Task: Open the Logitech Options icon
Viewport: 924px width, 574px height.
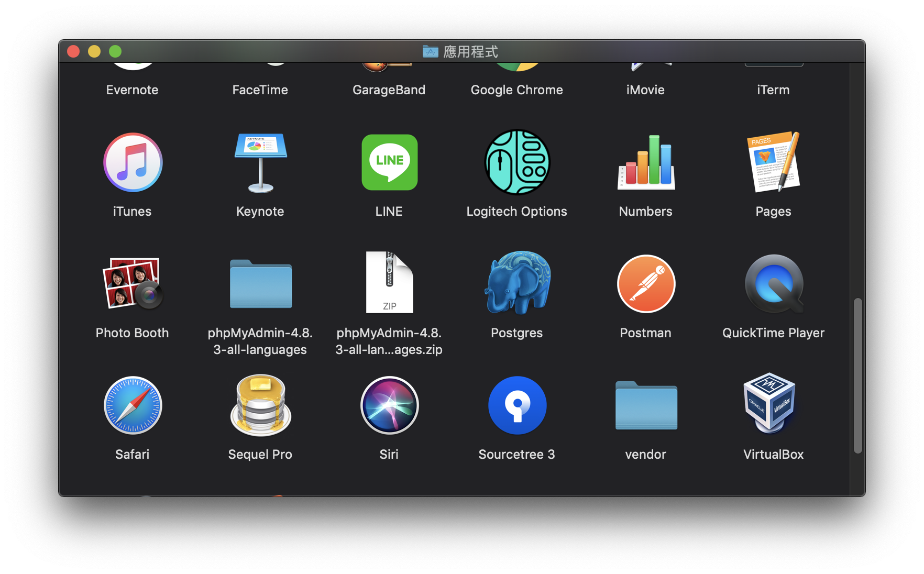Action: (517, 162)
